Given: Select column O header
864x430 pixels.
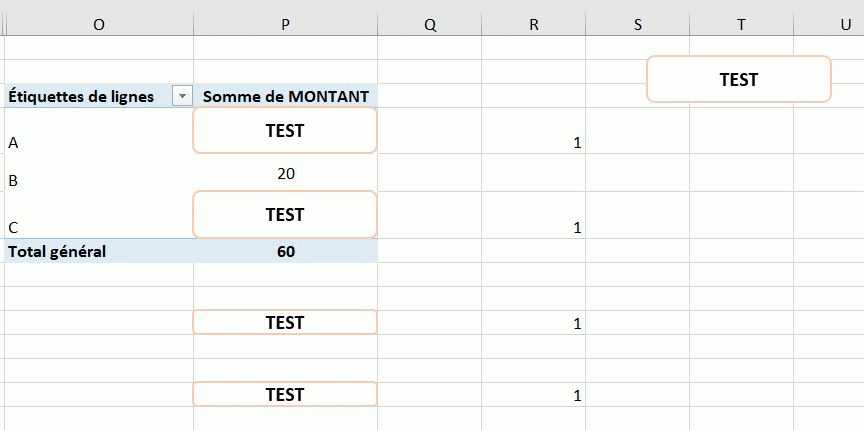Looking at the screenshot, I should tap(98, 25).
